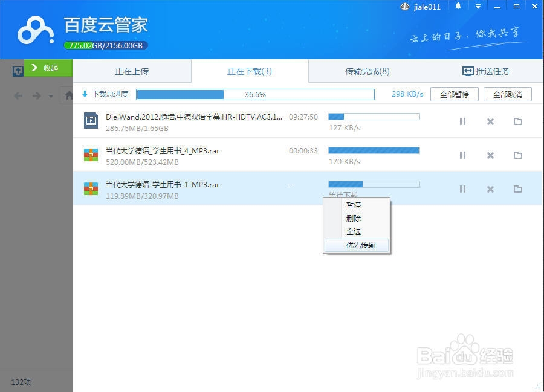This screenshot has width=544, height=392.
Task: Click the overall download progress bar at 36.6%
Action: [255, 94]
